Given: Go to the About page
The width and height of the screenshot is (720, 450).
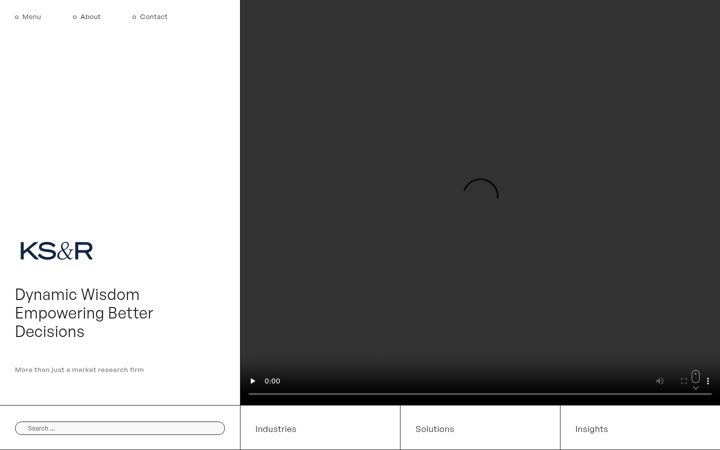Looking at the screenshot, I should 87,17.
